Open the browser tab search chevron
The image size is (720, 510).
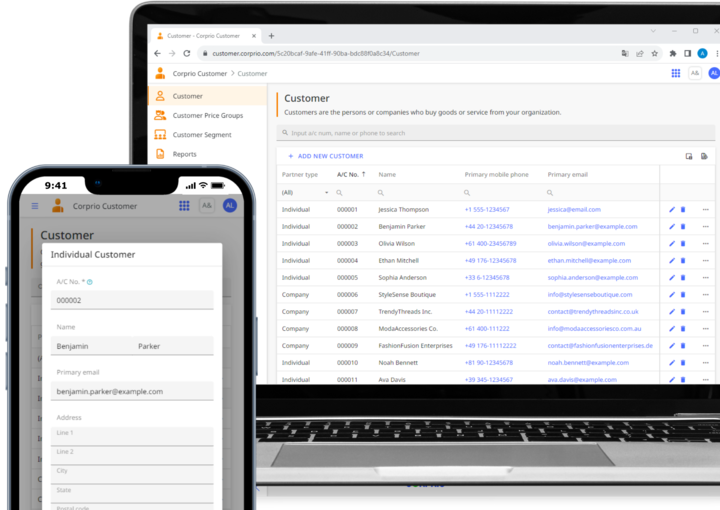coord(652,31)
